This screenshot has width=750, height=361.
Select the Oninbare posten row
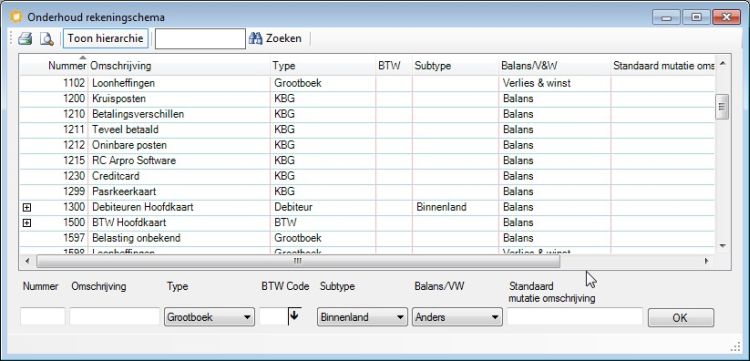pos(367,145)
